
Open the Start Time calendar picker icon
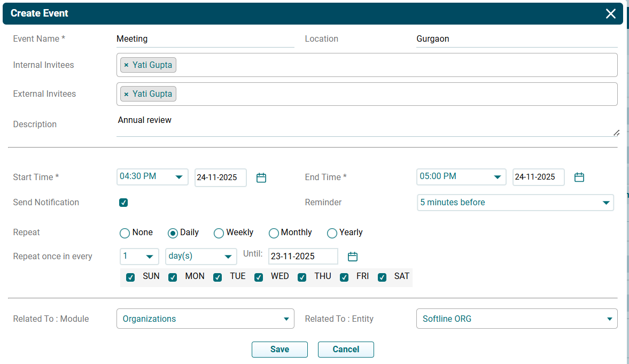coord(261,177)
